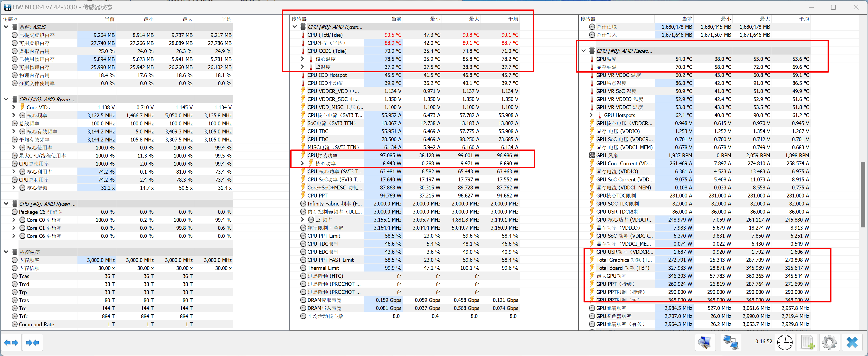Expand the L3温度 row
This screenshot has height=356, width=868.
302,67
